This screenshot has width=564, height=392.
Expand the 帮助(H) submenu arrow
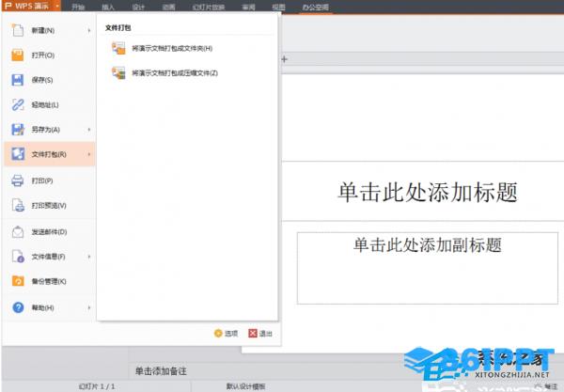pos(89,307)
